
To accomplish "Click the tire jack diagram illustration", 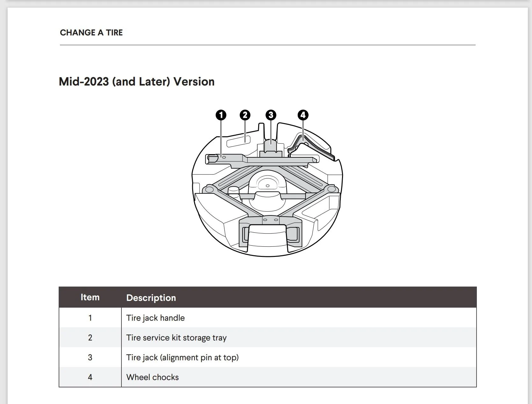I will coord(267,183).
